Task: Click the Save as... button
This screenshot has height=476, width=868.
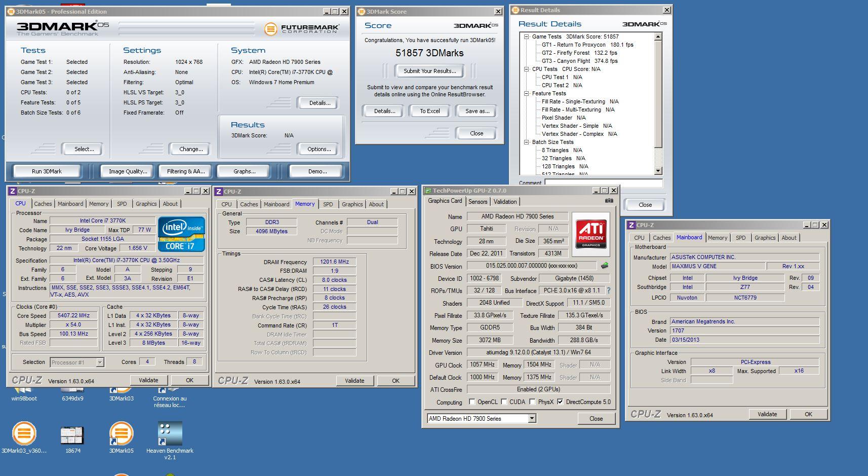Action: click(x=477, y=111)
